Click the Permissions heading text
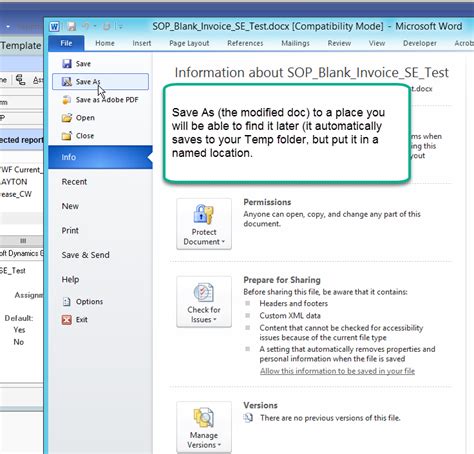This screenshot has height=454, width=474. 267,202
